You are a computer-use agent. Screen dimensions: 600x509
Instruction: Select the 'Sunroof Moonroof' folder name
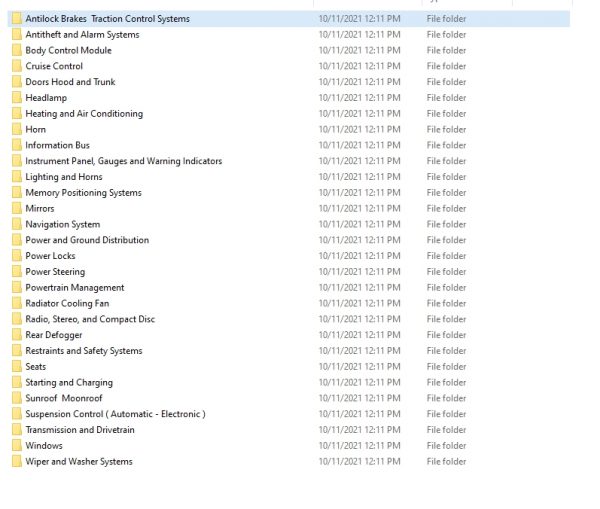64,398
